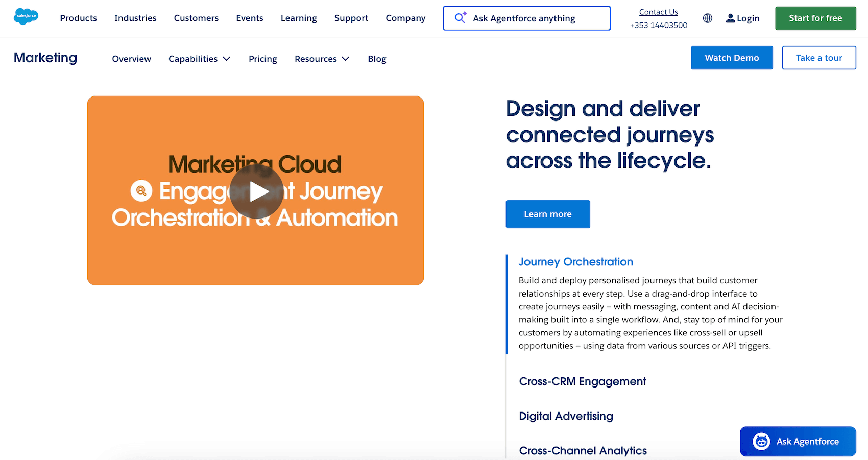The width and height of the screenshot is (868, 460).
Task: Click the Agentforce search sparkle icon
Action: coord(461,18)
